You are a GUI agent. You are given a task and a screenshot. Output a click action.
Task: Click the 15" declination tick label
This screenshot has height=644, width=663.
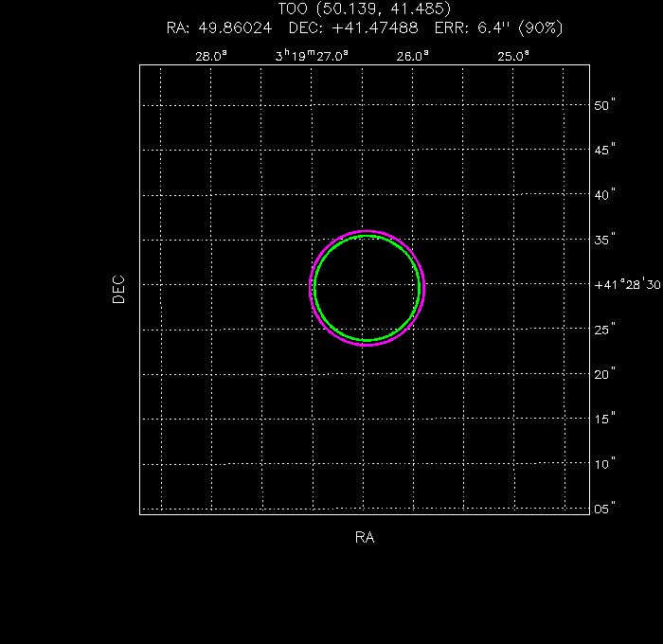pos(604,419)
